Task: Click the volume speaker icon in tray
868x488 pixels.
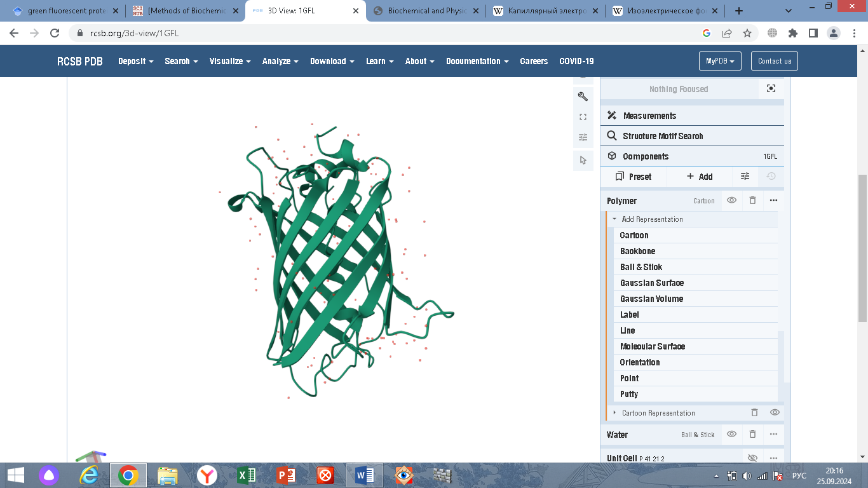Action: pos(747,475)
